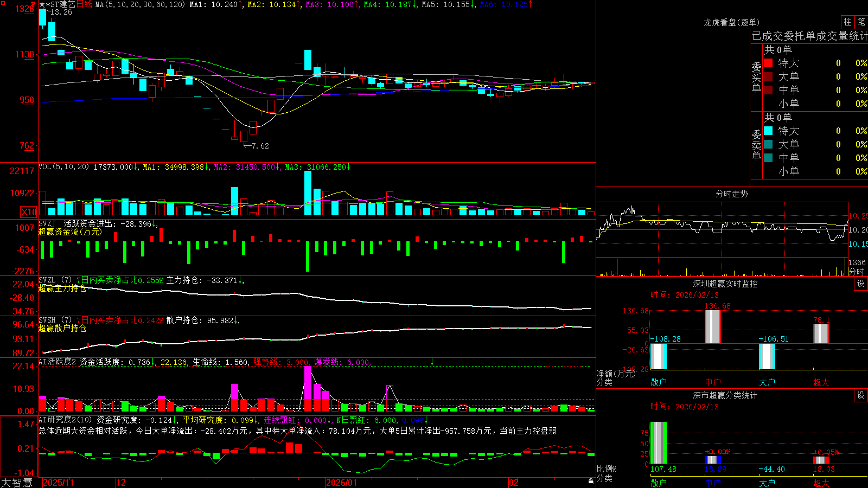Image resolution: width=868 pixels, height=488 pixels.
Task: Select the 2026/01 timeline marker
Action: 341,483
